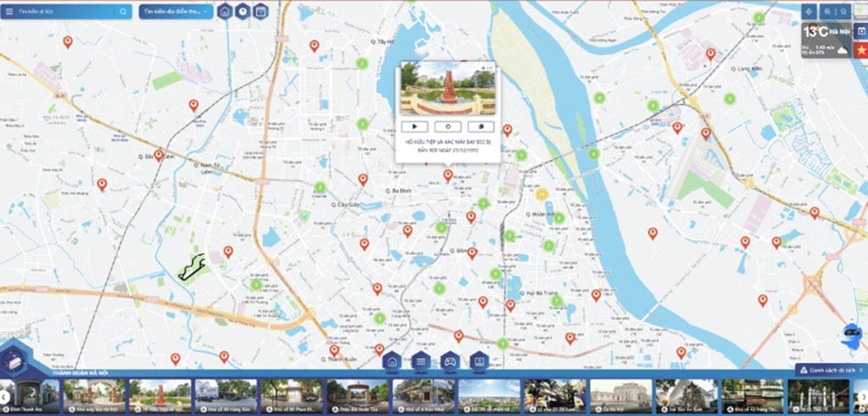Screen dimensions: 868x416
Task: Open the help question mark icon
Action: point(242,12)
